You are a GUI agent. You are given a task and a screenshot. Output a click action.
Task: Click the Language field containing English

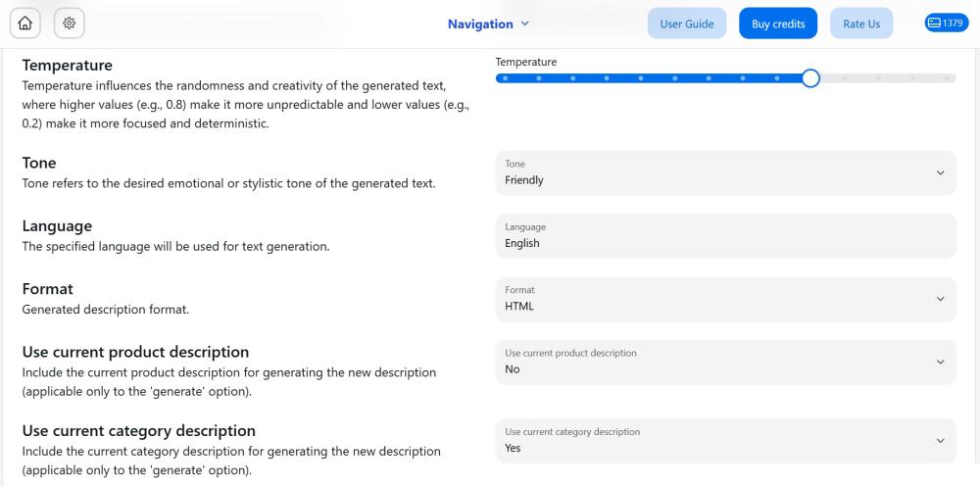[725, 236]
